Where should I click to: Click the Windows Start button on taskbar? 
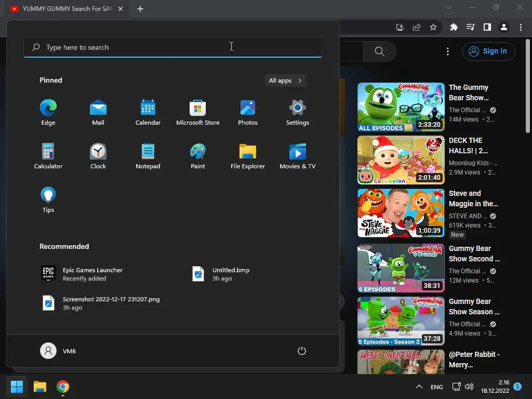click(x=17, y=387)
